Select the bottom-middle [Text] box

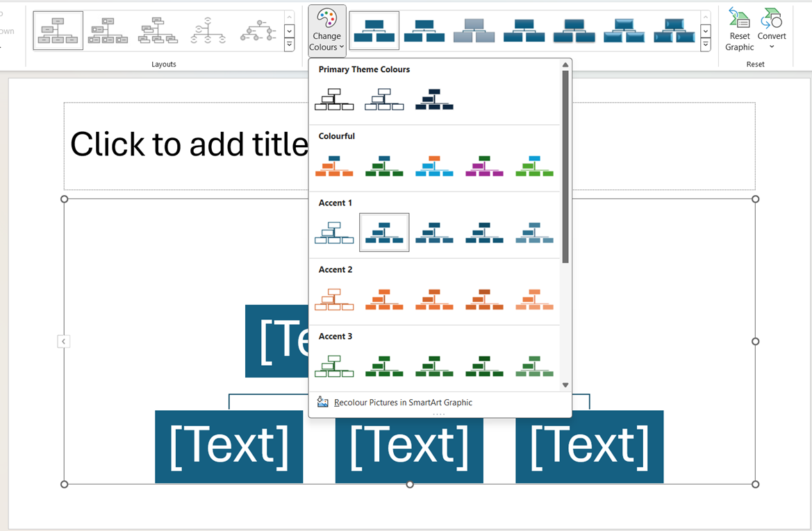(409, 446)
